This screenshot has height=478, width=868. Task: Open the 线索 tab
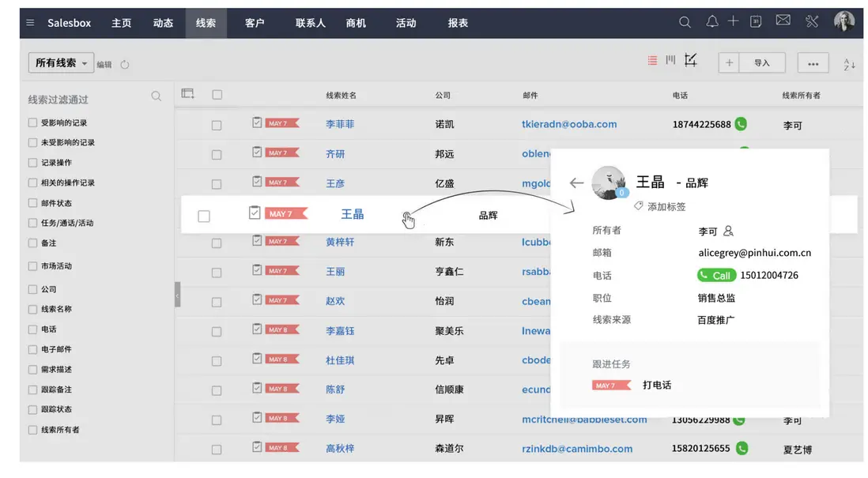click(x=206, y=23)
